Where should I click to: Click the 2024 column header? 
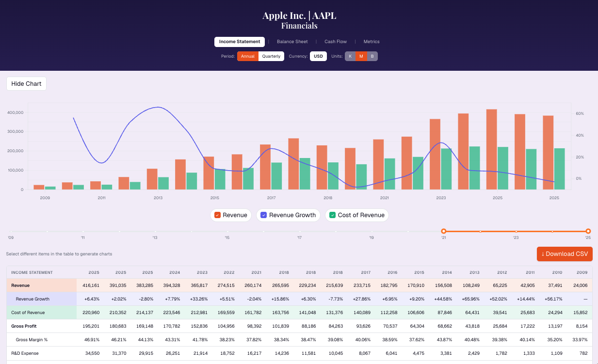point(175,272)
